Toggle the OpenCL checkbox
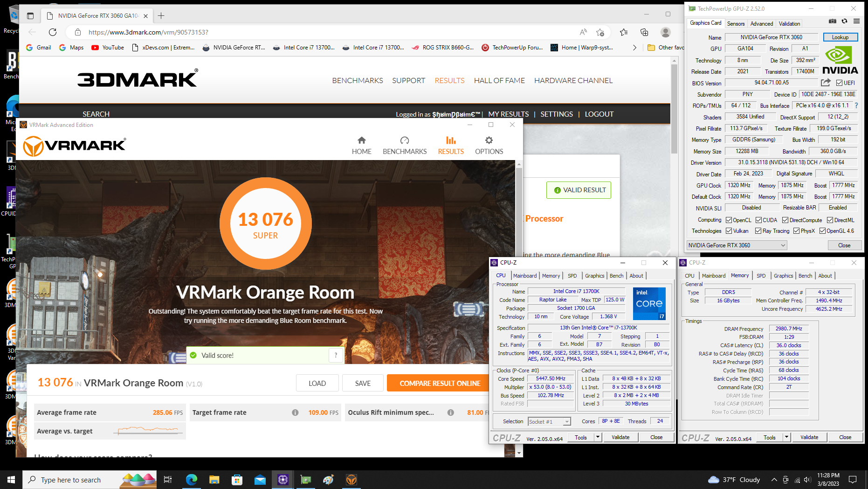This screenshot has height=489, width=868. coord(729,220)
